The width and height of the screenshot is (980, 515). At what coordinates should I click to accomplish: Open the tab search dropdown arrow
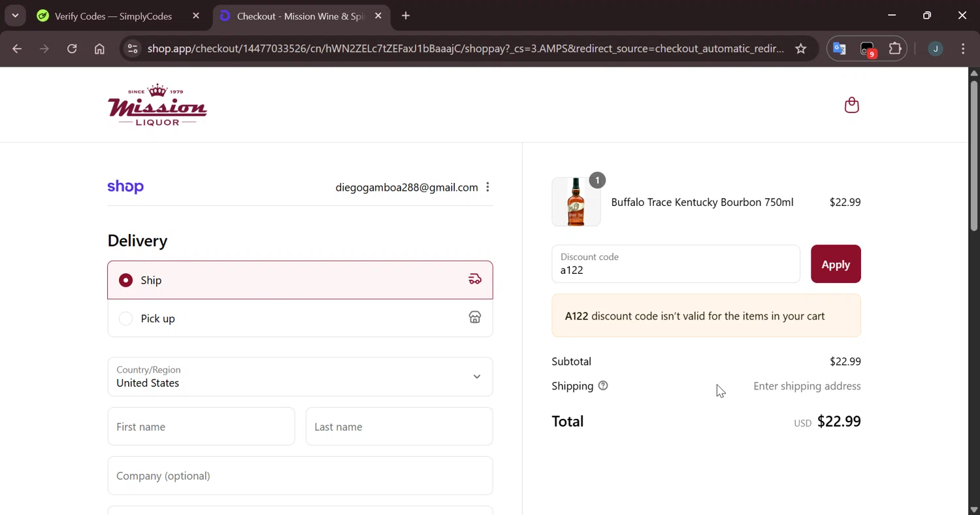pyautogui.click(x=15, y=16)
